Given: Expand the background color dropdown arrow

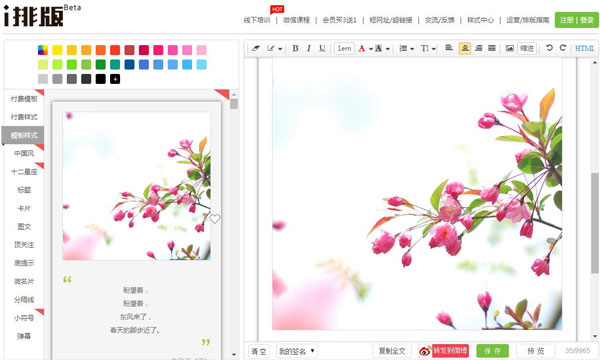Looking at the screenshot, I should click(388, 49).
